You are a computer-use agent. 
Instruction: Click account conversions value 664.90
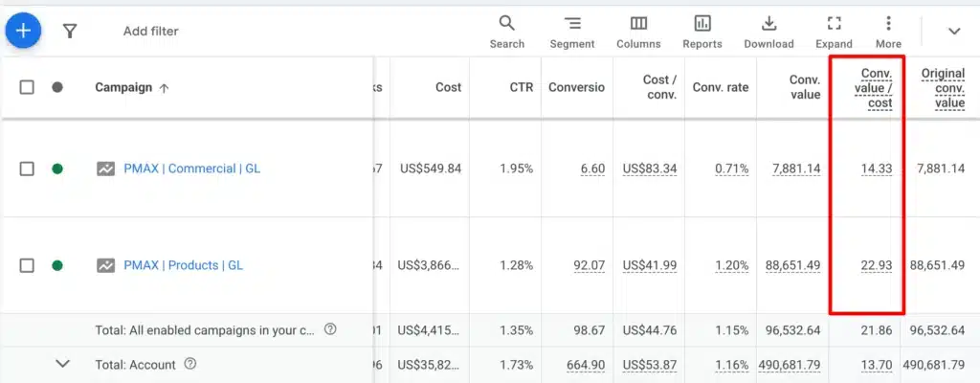586,364
